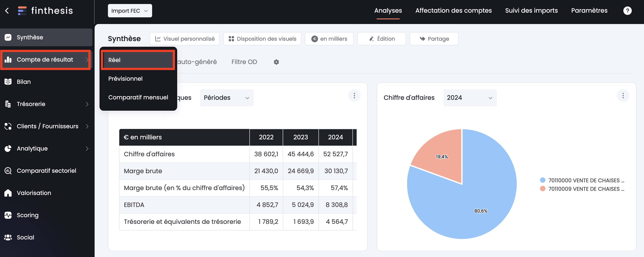
Task: Click the euro icon in en milliers button
Action: coord(314,39)
